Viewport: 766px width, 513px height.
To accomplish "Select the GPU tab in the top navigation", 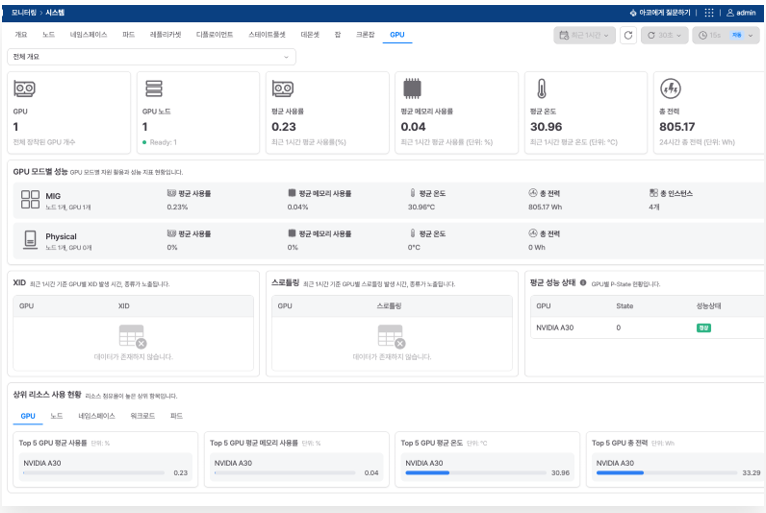I will coord(397,35).
